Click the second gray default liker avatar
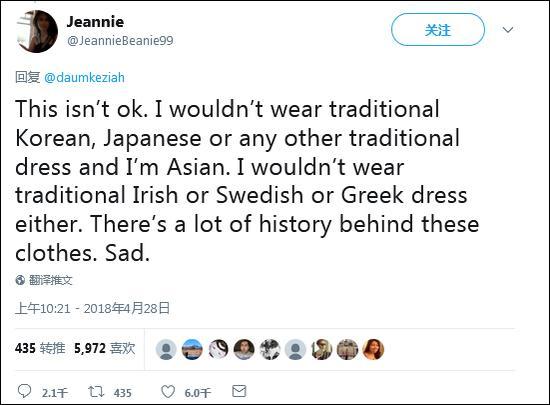The width and height of the screenshot is (550, 405). click(x=295, y=350)
